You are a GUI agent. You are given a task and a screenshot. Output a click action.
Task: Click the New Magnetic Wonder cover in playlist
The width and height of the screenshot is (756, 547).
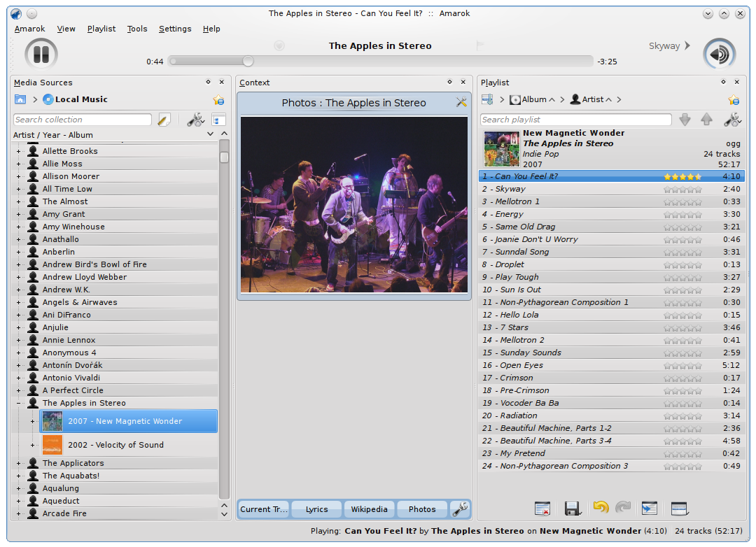pos(501,150)
